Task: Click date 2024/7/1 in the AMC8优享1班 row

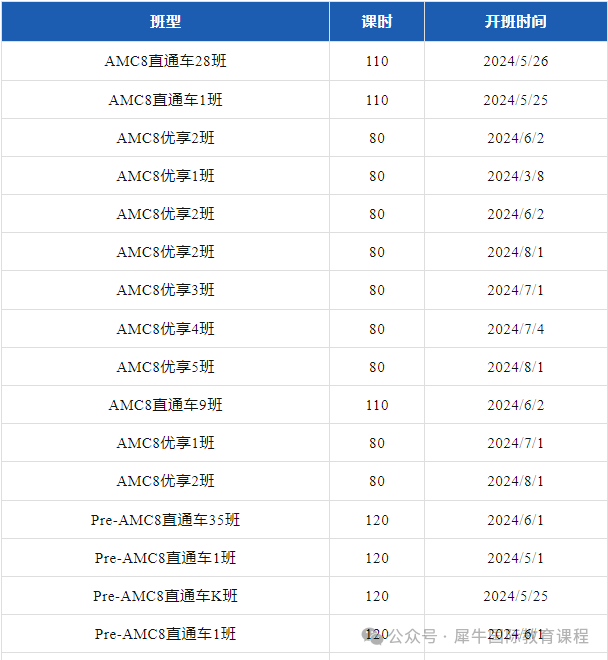Action: [516, 443]
